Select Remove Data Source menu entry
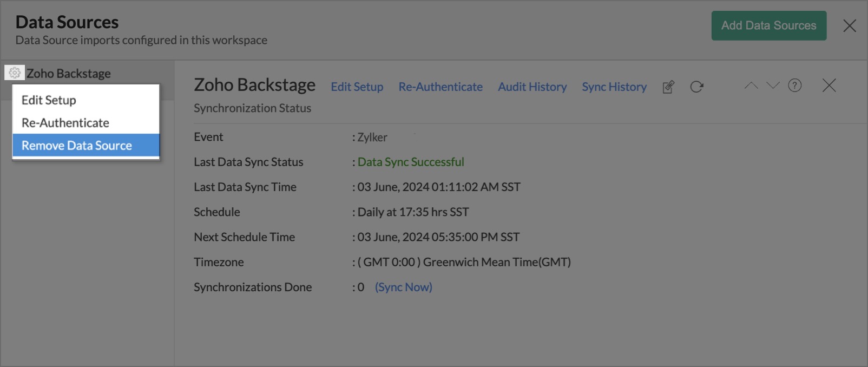868x367 pixels. point(86,146)
